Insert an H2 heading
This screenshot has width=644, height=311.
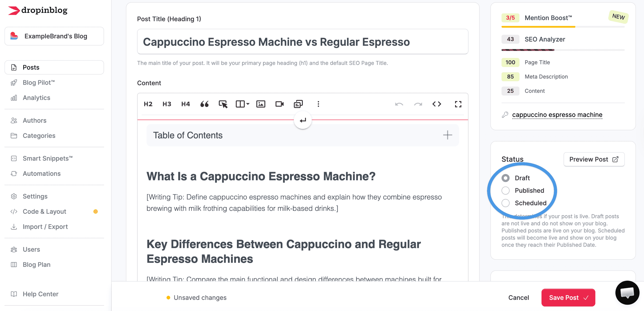tap(148, 104)
